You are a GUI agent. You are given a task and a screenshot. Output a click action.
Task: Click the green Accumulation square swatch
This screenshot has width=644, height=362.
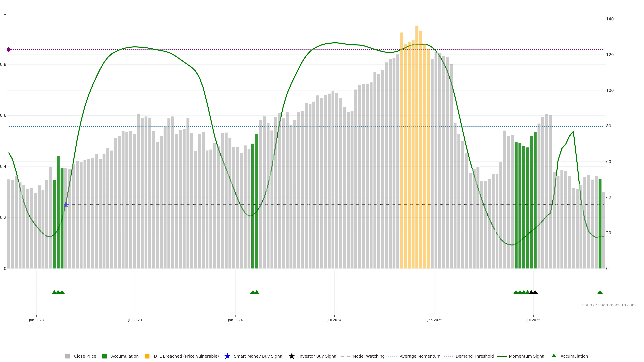click(x=104, y=356)
